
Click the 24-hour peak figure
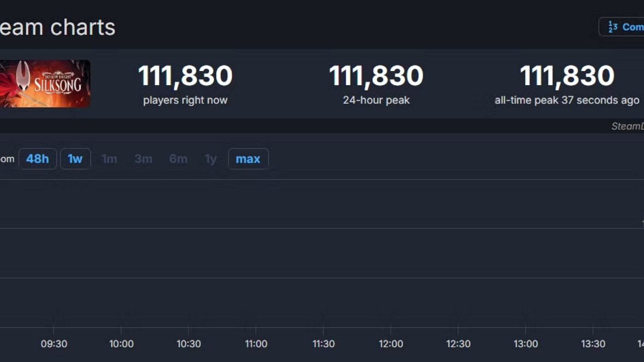click(x=376, y=76)
